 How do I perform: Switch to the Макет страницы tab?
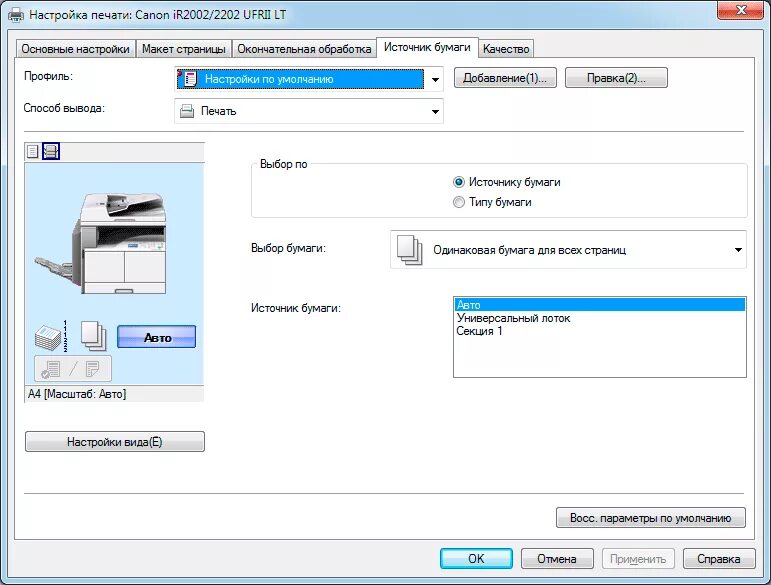183,49
